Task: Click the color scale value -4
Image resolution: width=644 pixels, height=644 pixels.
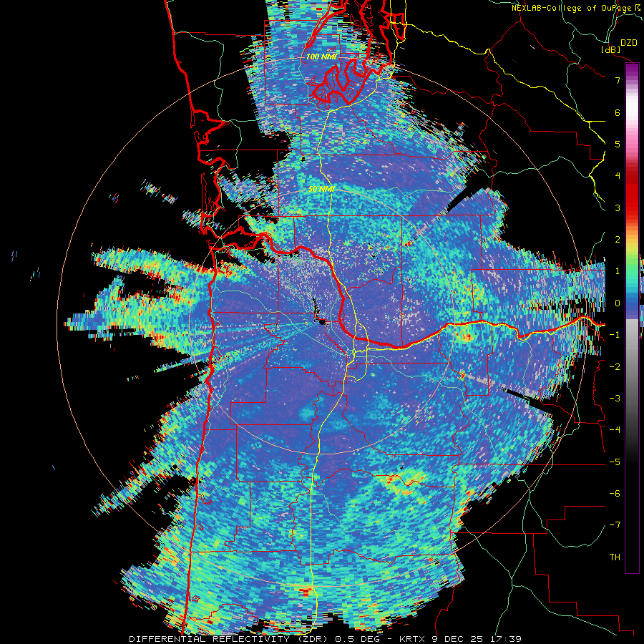Action: [x=615, y=430]
